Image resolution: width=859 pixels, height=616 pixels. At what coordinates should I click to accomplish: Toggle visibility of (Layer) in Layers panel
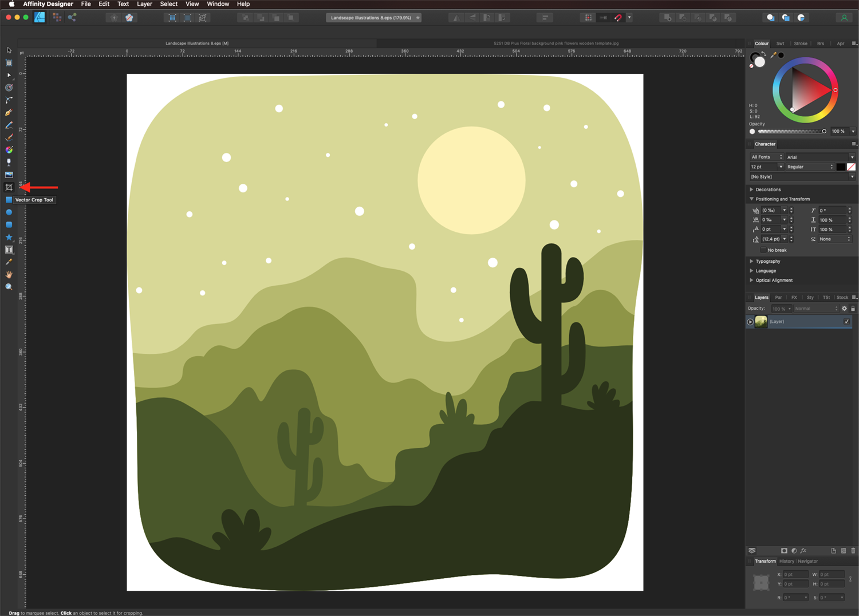pyautogui.click(x=846, y=321)
